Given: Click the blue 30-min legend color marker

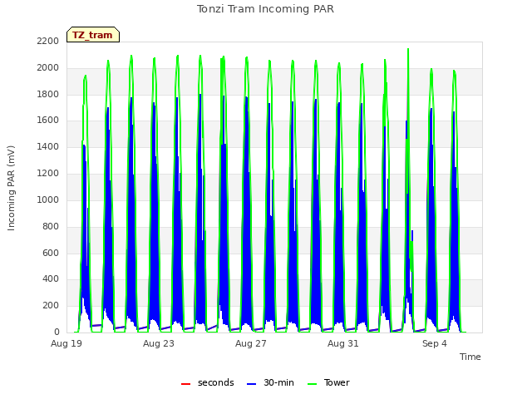Looking at the screenshot, I should pyautogui.click(x=251, y=384).
